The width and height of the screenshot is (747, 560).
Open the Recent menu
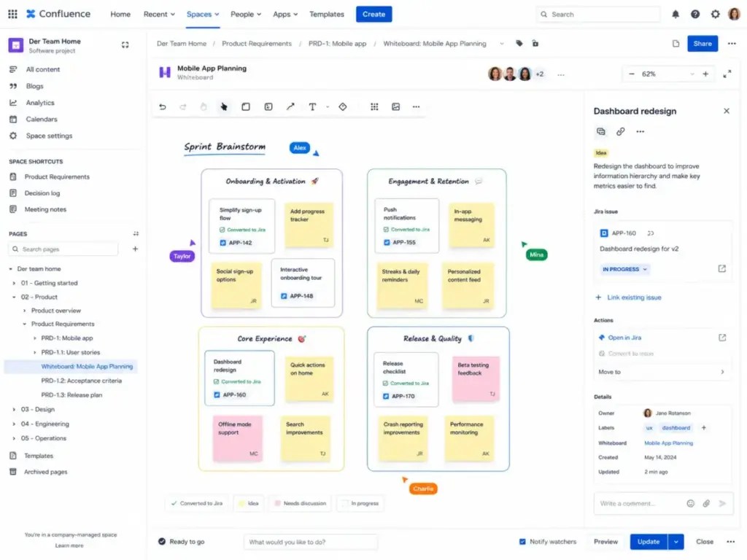(159, 15)
